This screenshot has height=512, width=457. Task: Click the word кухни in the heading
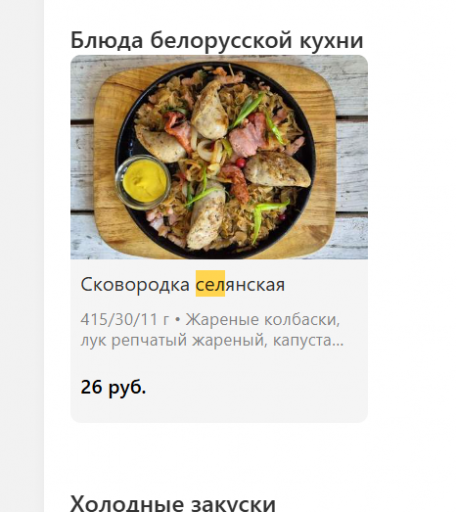[332, 40]
